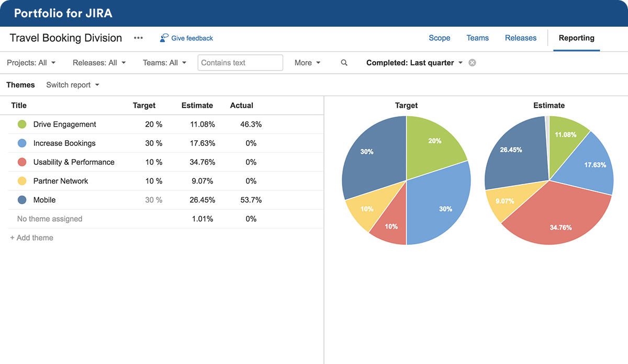Viewport: 628px width, 364px height.
Task: Click the yellow Partner Network color dot
Action: click(22, 181)
